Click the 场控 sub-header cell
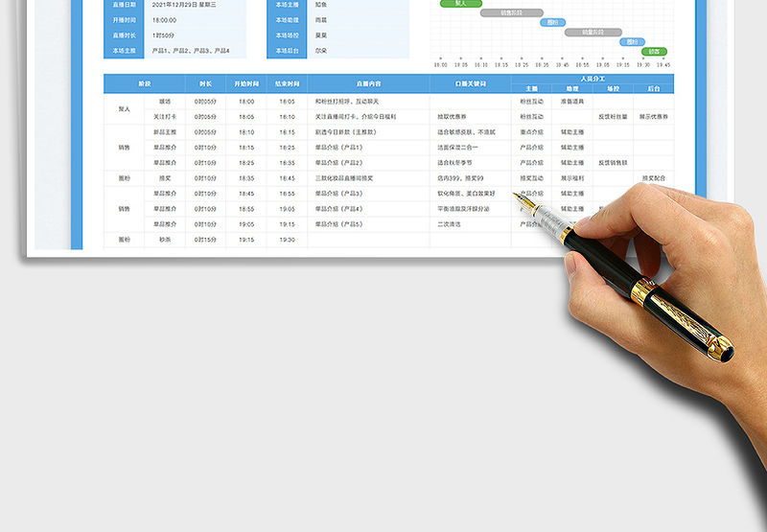 [613, 89]
